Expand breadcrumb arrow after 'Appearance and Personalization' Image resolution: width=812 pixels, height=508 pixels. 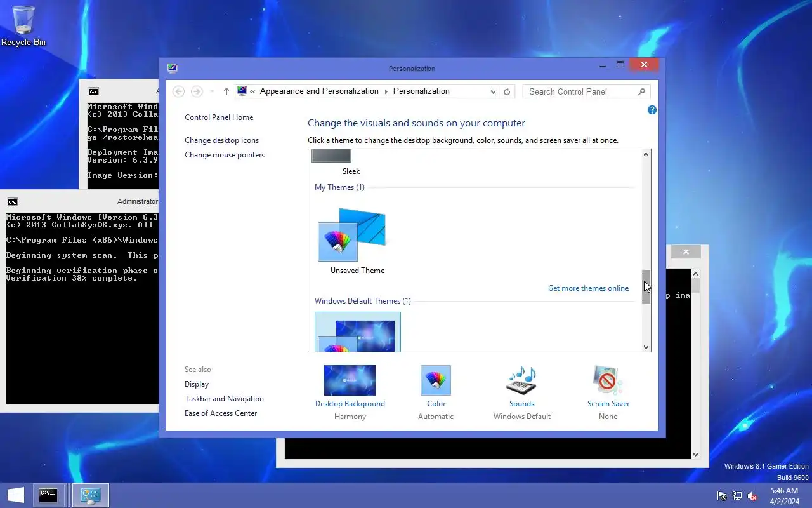tap(386, 91)
